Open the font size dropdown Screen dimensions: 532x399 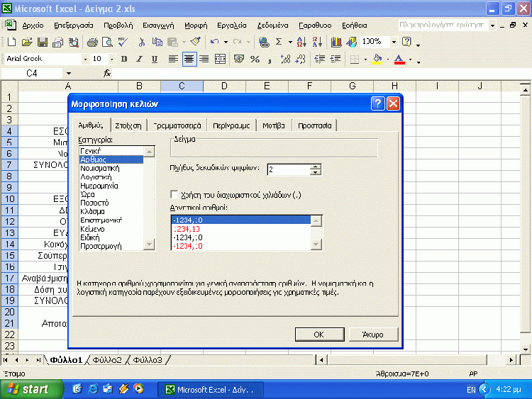point(111,60)
